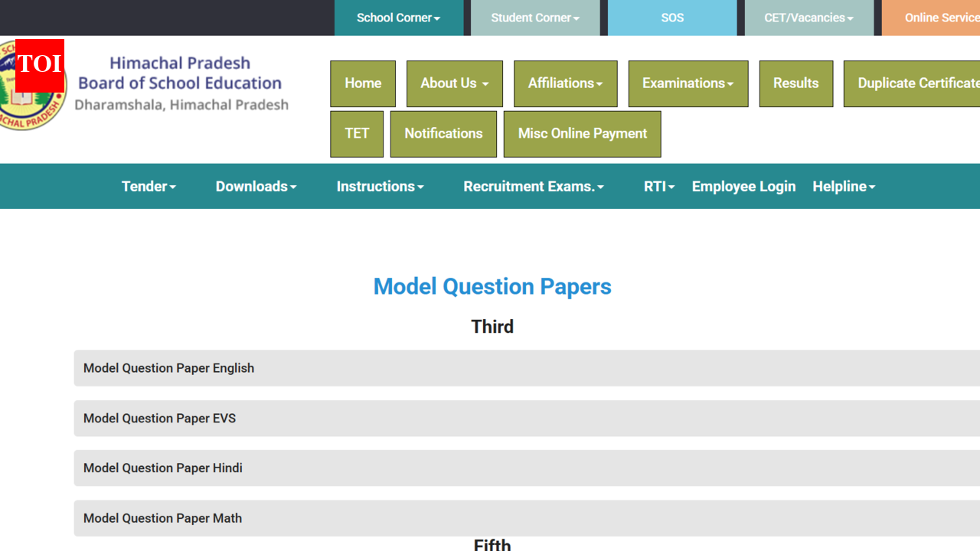Open the Helpline dropdown
The height and width of the screenshot is (551, 980).
pos(844,186)
